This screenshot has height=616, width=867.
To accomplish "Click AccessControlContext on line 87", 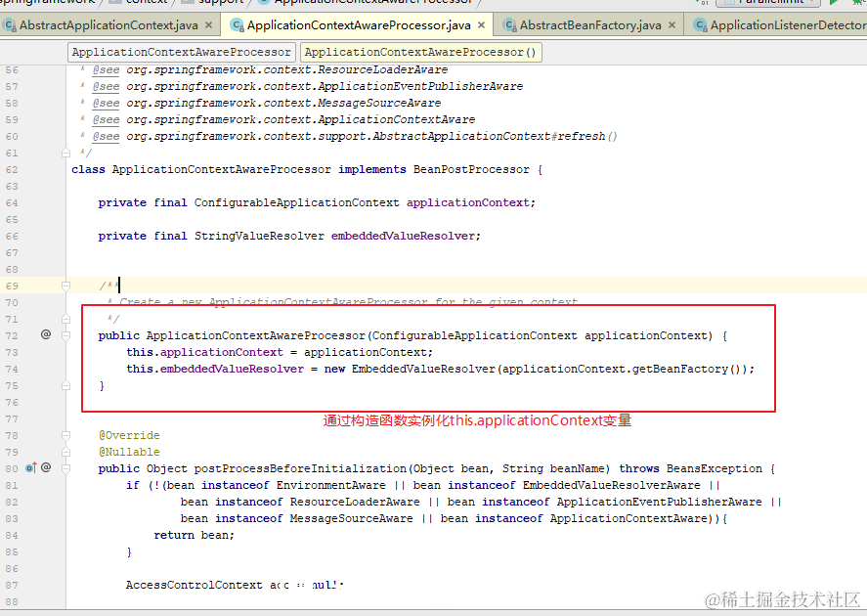I will tap(195, 585).
